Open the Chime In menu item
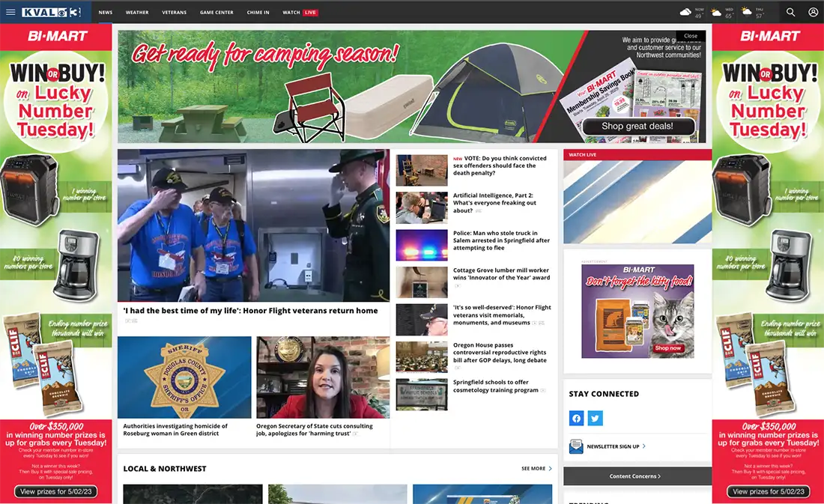824x504 pixels. point(258,12)
